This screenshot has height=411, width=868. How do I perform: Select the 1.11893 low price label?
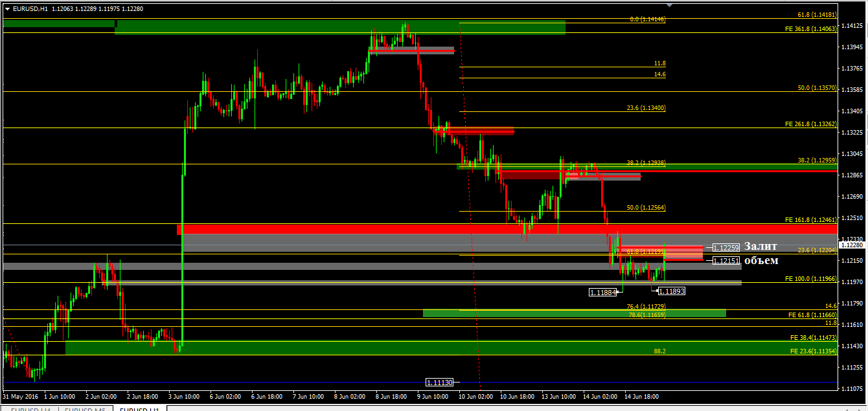(671, 291)
